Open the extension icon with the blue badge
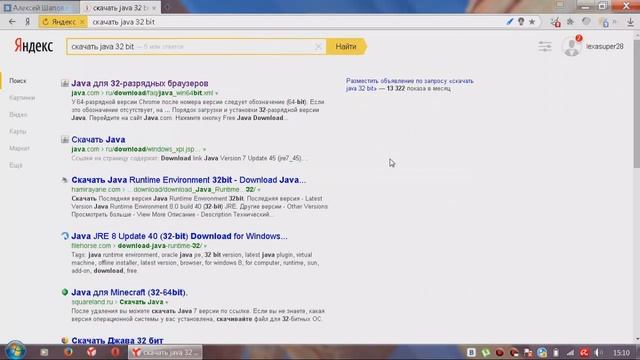The image size is (640, 360). (604, 22)
